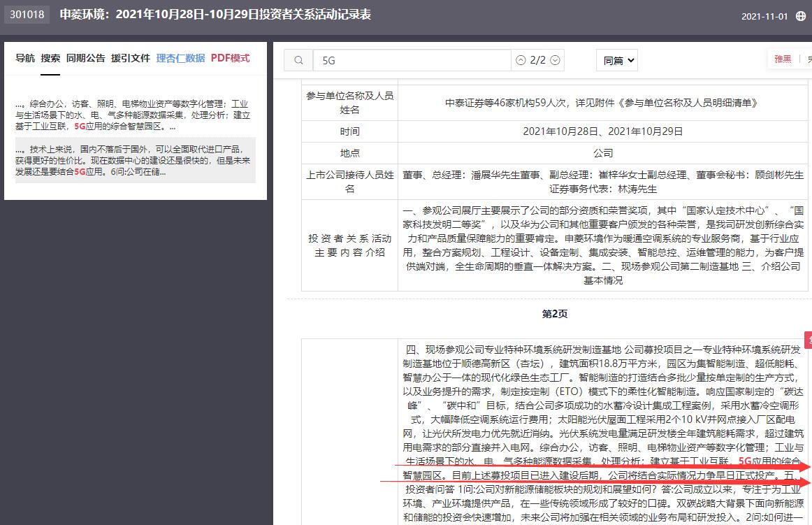Viewport: 812px width, 525px height.
Task: Open second search result about 数据中心
Action: tap(135, 160)
